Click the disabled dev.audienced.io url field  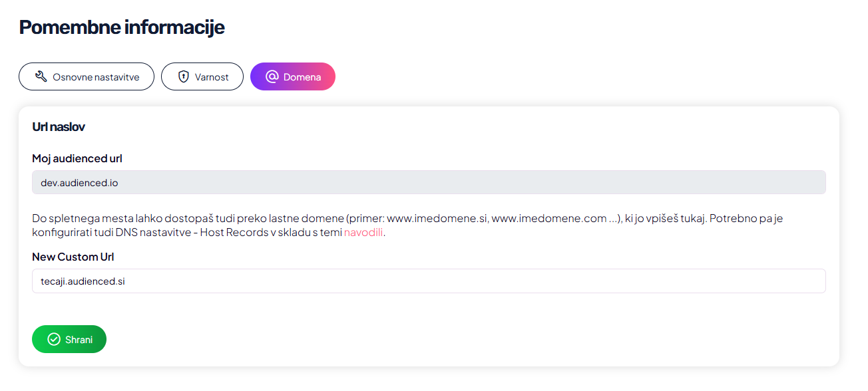(x=429, y=182)
